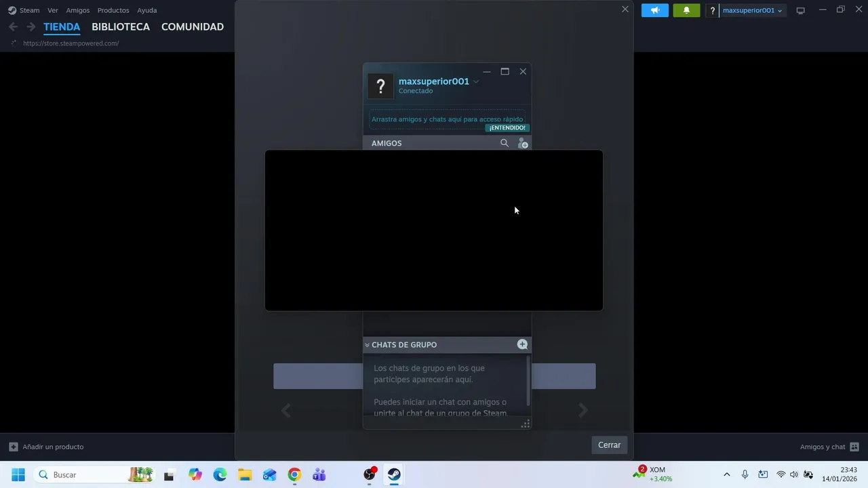Click Añadir un producto
The image size is (868, 488).
tap(53, 447)
